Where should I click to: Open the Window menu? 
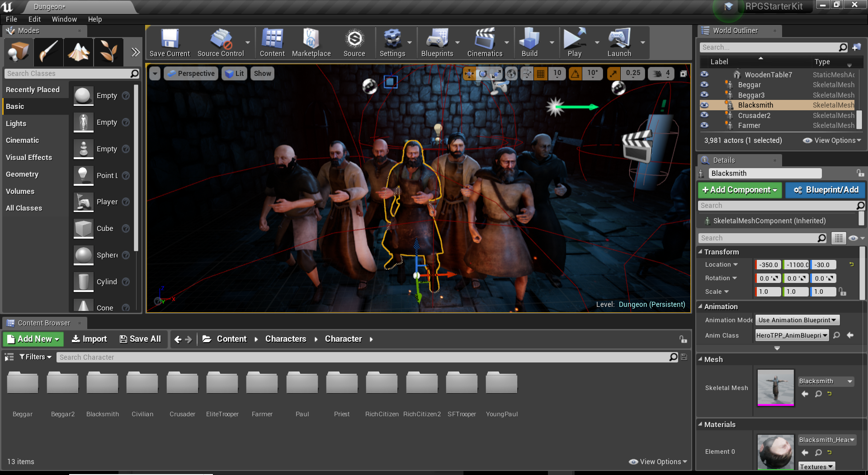(x=64, y=19)
